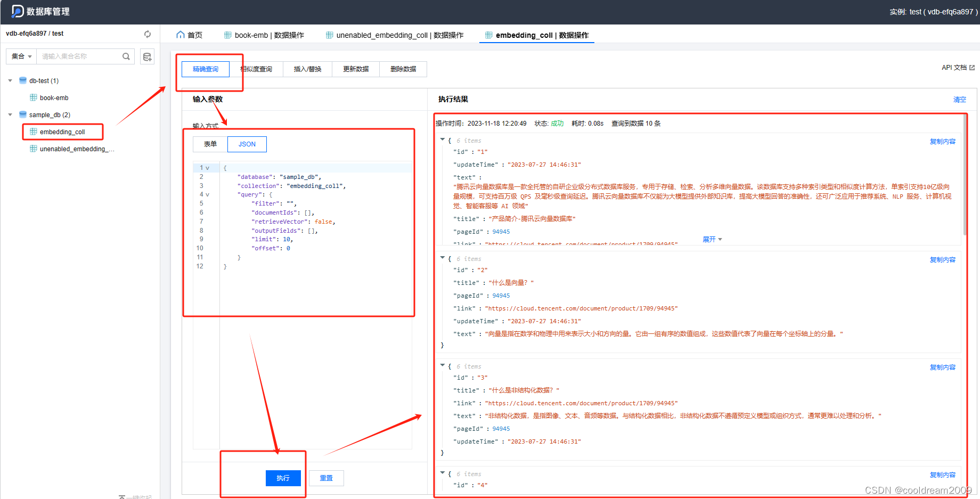This screenshot has height=499, width=980.
Task: Switch to 相似度查询 tab
Action: pyautogui.click(x=256, y=69)
